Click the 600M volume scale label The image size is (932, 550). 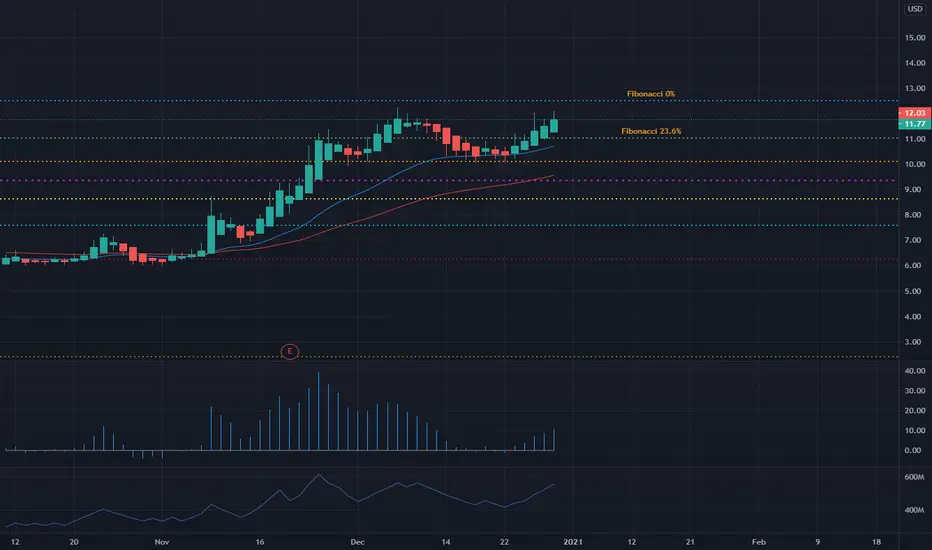click(914, 477)
